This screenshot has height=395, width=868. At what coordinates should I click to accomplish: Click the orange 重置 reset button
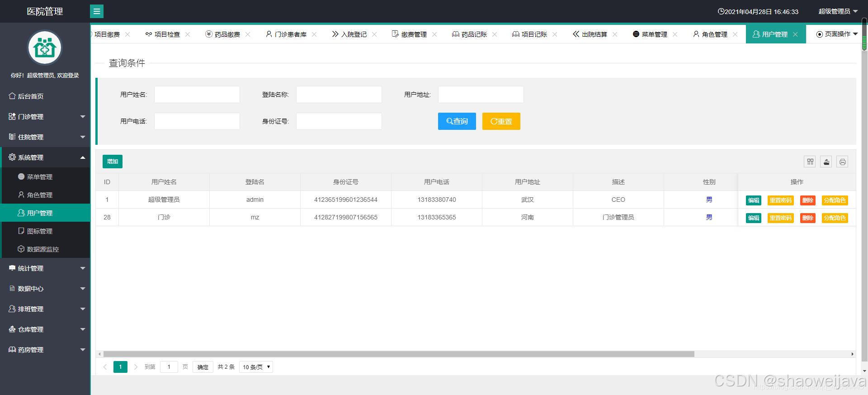pyautogui.click(x=501, y=121)
